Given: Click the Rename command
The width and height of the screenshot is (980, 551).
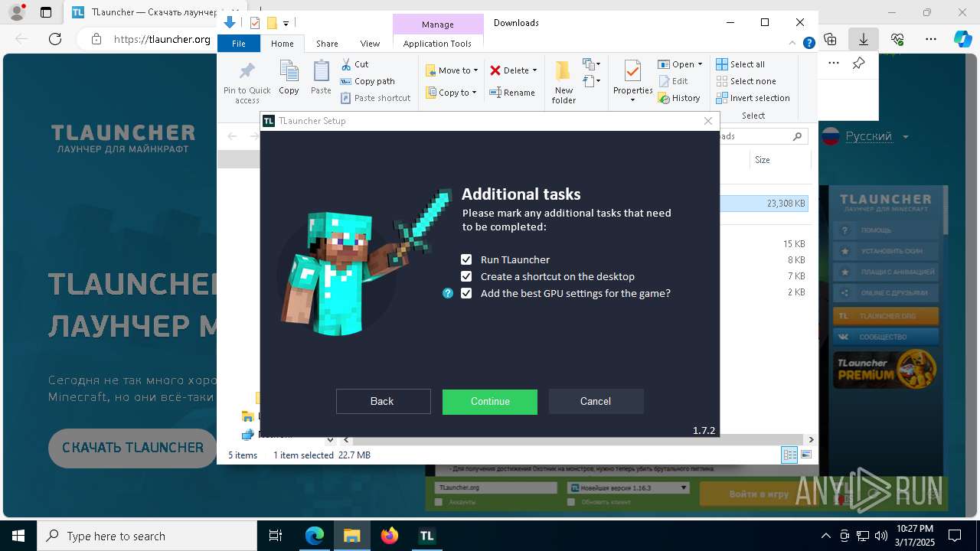Looking at the screenshot, I should coord(512,93).
